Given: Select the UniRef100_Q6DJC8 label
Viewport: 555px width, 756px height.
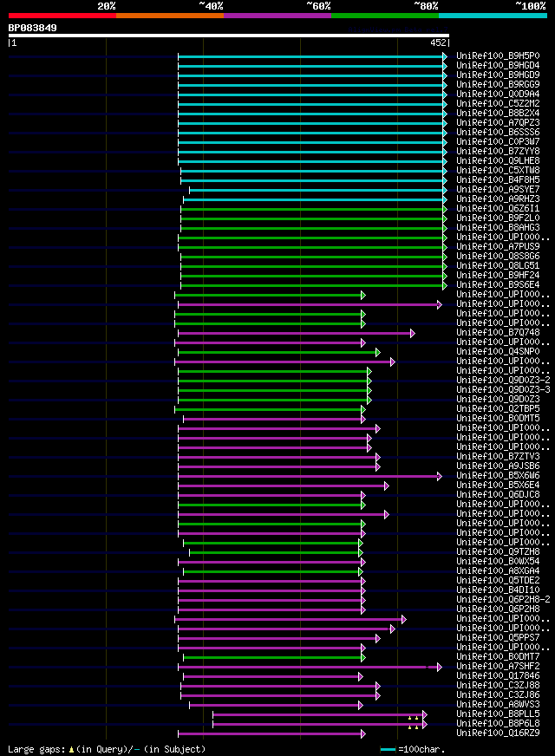Looking at the screenshot, I should [498, 495].
